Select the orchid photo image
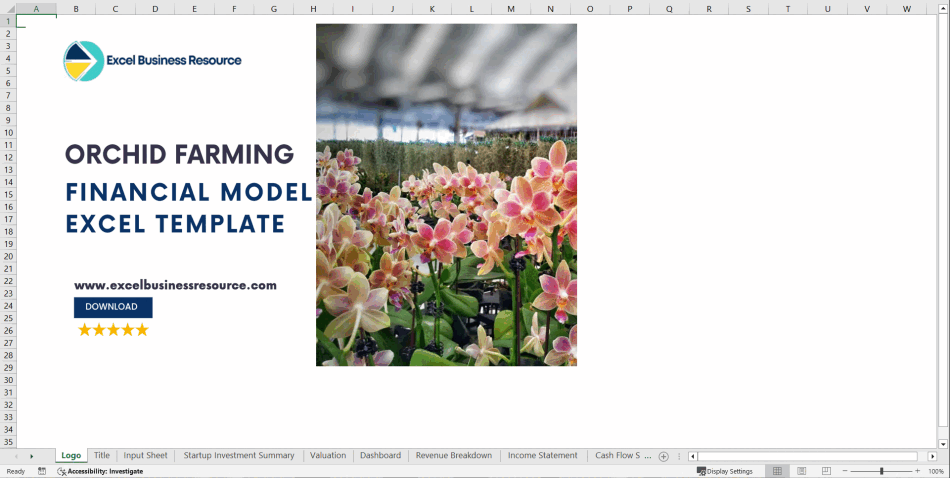The width and height of the screenshot is (950, 478). (x=446, y=195)
